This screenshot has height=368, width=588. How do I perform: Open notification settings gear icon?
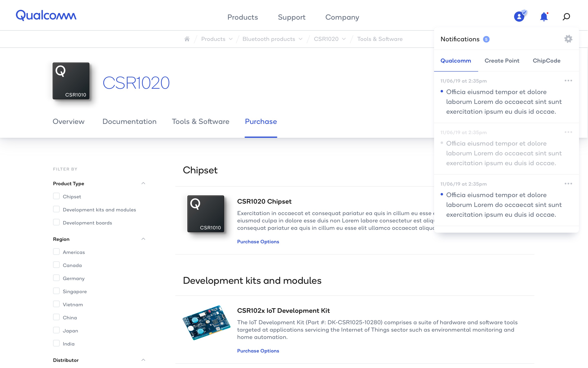point(568,39)
